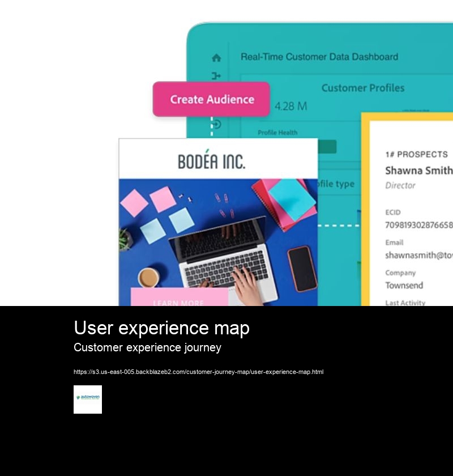Click the merge-flow icon below the home icon
The image size is (453, 476).
coord(216,76)
